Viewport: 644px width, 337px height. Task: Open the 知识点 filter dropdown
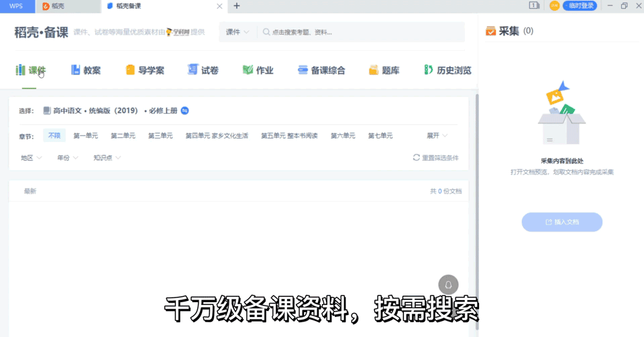(x=107, y=158)
